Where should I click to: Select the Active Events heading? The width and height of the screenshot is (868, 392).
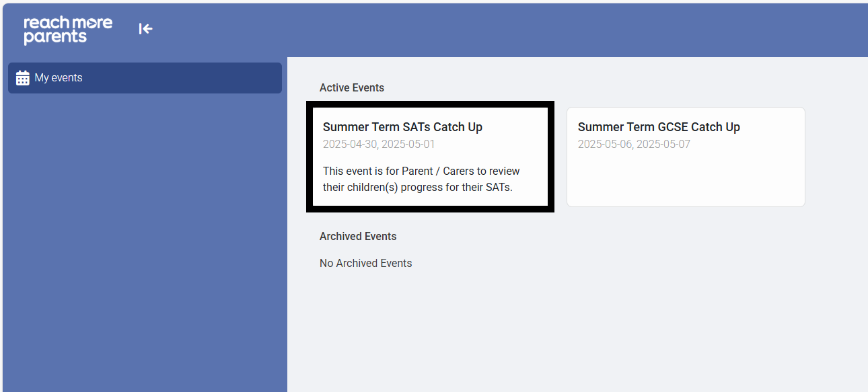352,88
